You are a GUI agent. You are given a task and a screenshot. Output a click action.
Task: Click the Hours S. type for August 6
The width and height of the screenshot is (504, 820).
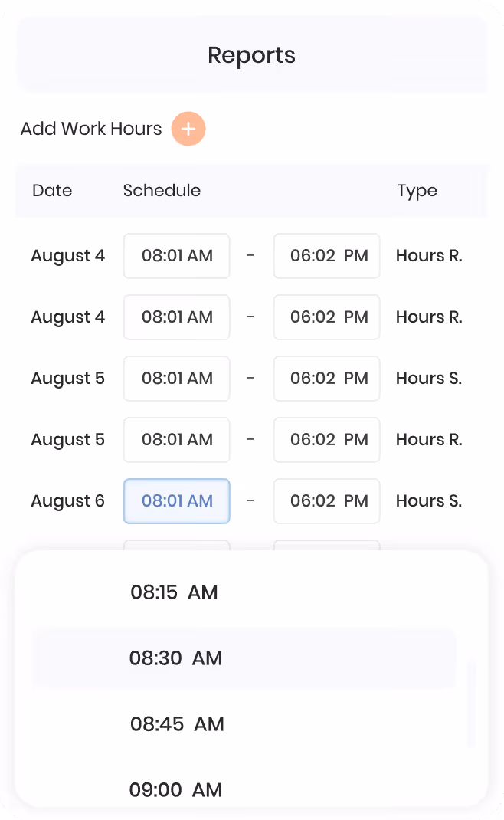429,501
